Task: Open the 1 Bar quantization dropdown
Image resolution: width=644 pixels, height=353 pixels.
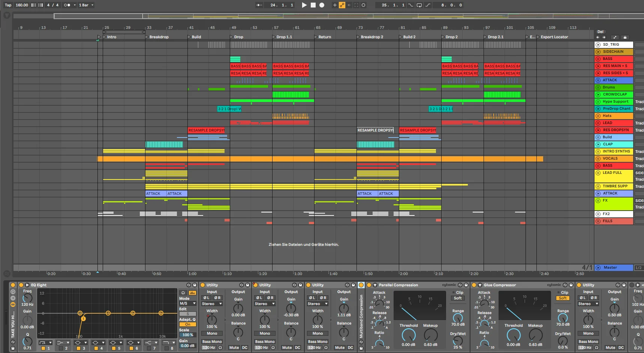Action: click(86, 5)
